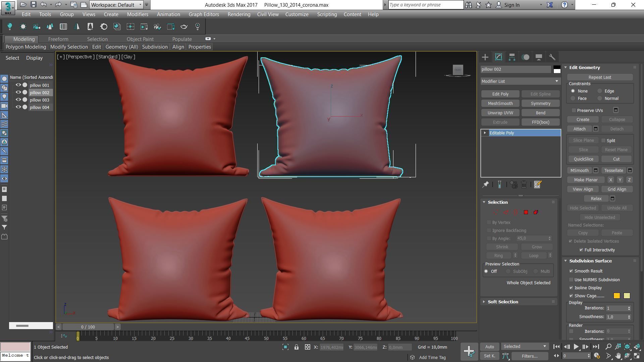Image resolution: width=644 pixels, height=362 pixels.
Task: Select Element sub-object level red cube
Action: 536,212
